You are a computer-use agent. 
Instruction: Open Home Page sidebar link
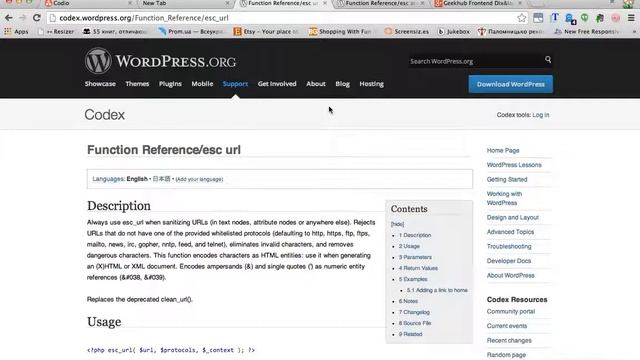click(x=503, y=151)
